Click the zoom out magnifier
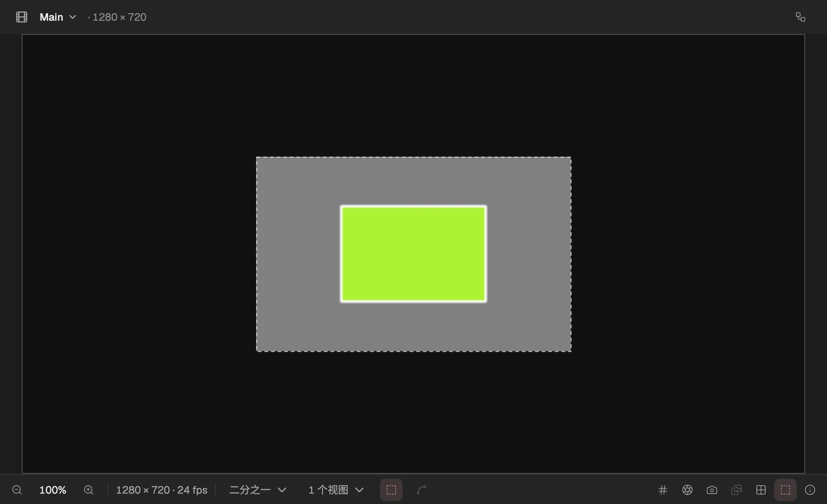The image size is (827, 504). (17, 490)
